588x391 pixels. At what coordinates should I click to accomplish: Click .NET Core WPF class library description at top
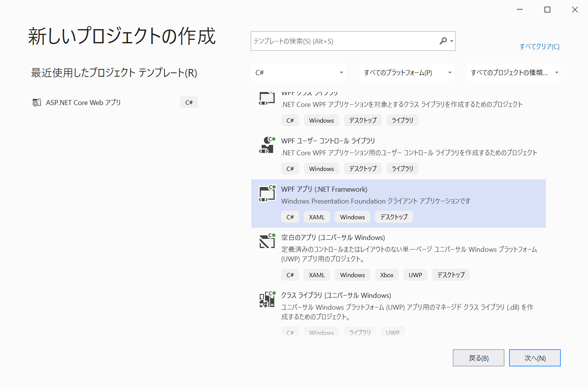(x=402, y=104)
